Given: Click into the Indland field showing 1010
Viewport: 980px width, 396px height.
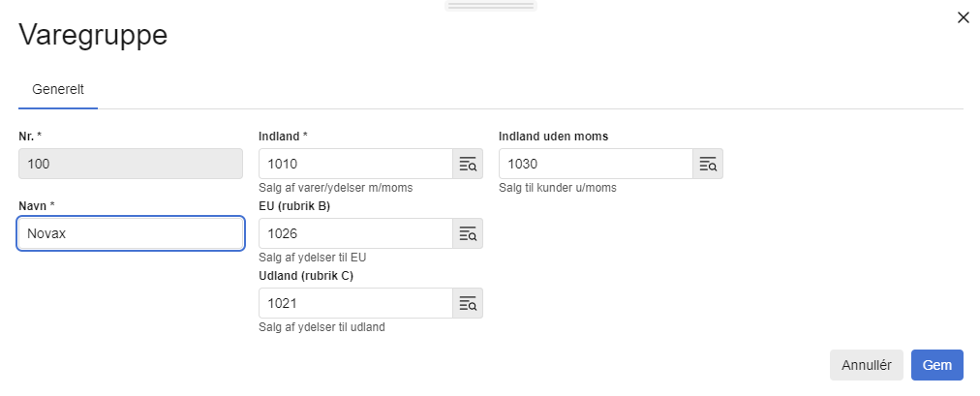Looking at the screenshot, I should [x=355, y=165].
